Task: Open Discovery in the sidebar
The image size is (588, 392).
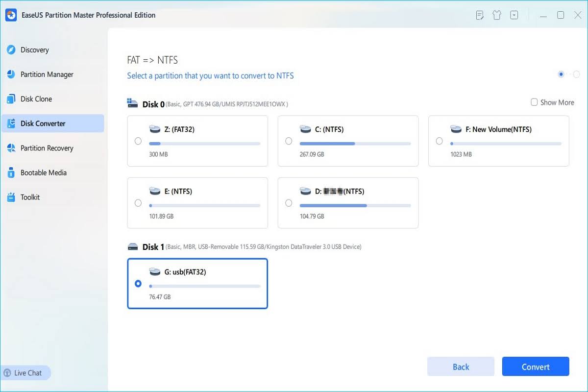Action: coord(52,50)
